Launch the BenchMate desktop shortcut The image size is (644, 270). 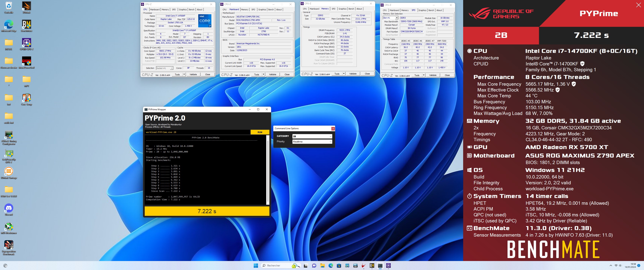[27, 26]
